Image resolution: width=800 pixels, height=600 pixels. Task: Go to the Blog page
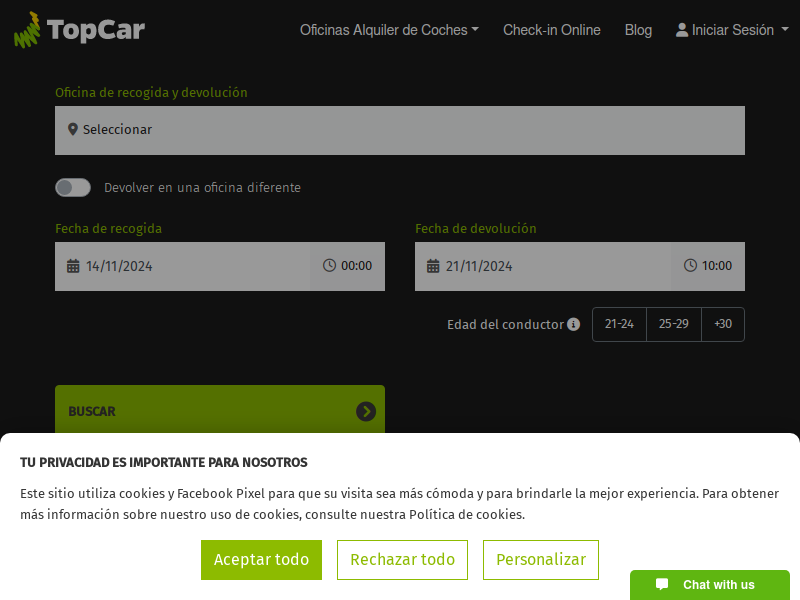(638, 30)
